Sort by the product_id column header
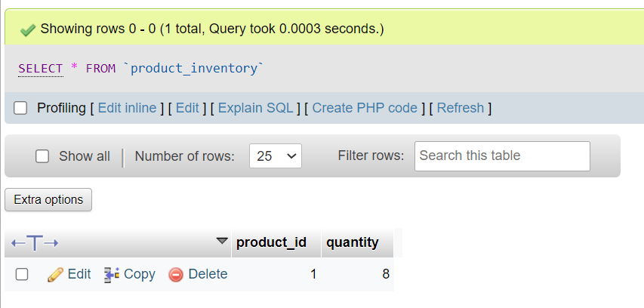 coord(271,242)
